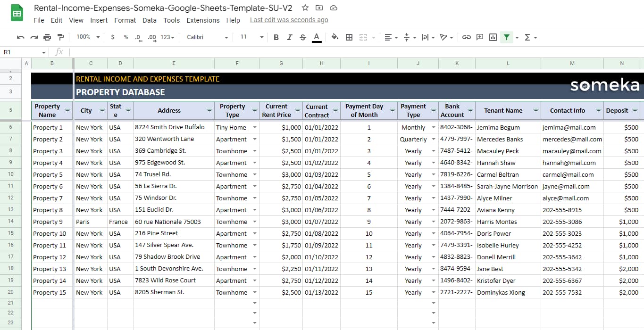Screen dimensions: 644x330
Task: Undo the last action
Action: click(20, 37)
